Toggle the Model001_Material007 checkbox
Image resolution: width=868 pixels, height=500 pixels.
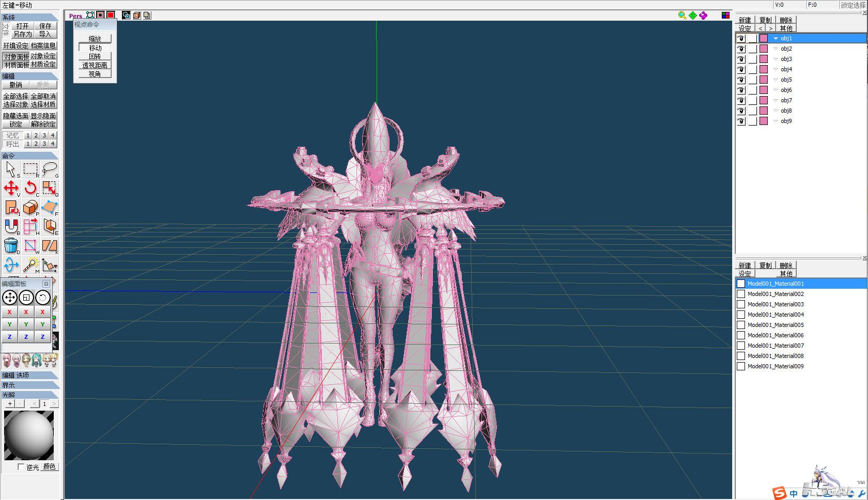click(x=741, y=346)
